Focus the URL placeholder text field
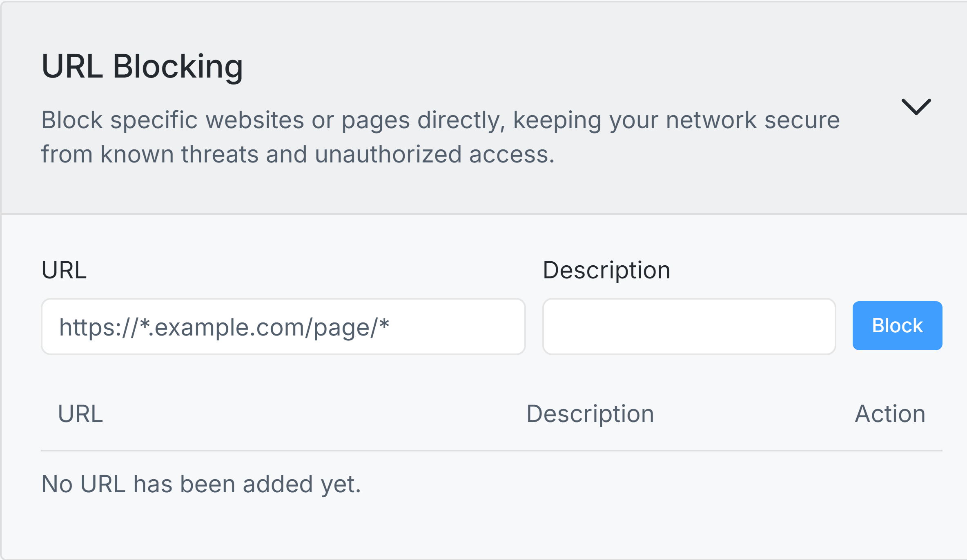The width and height of the screenshot is (967, 560). pos(283,325)
